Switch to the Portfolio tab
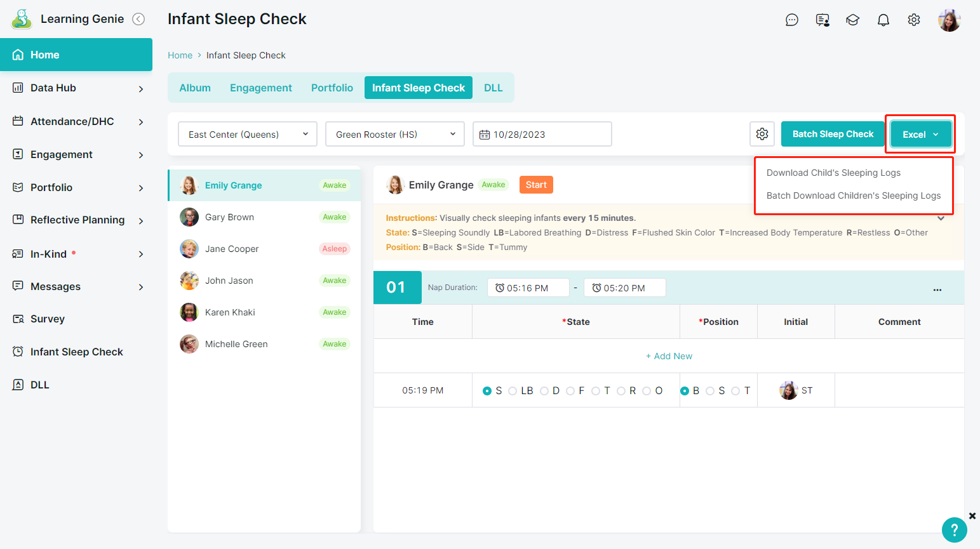Viewport: 980px width, 549px height. [332, 88]
